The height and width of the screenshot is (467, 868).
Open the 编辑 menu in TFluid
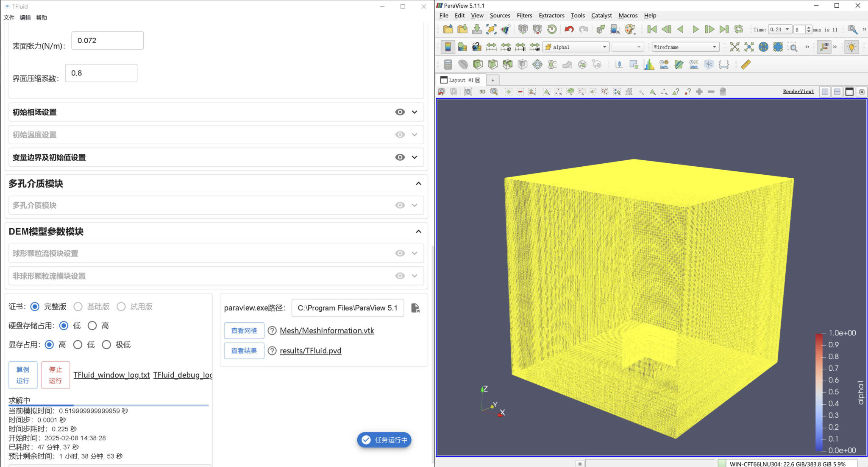25,17
